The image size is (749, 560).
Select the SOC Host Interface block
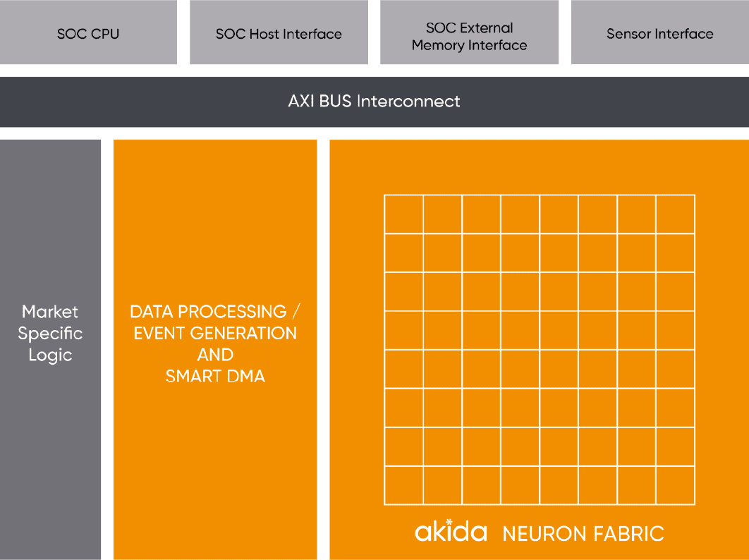(279, 32)
